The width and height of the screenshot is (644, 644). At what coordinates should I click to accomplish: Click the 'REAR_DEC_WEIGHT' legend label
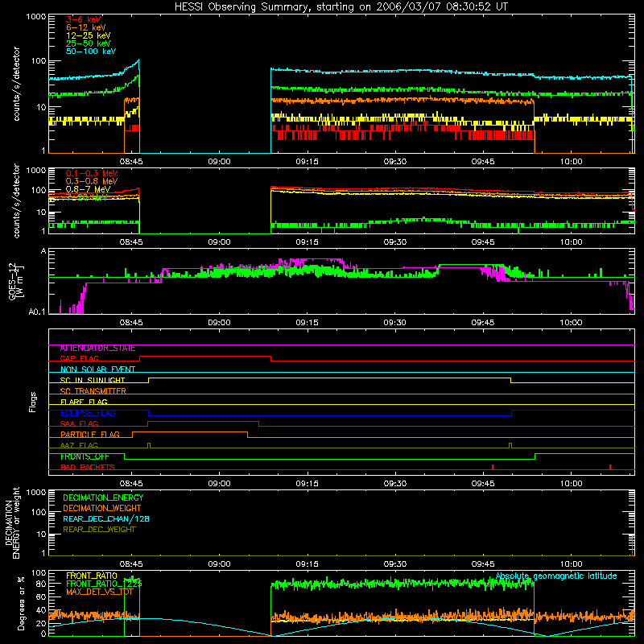99,530
